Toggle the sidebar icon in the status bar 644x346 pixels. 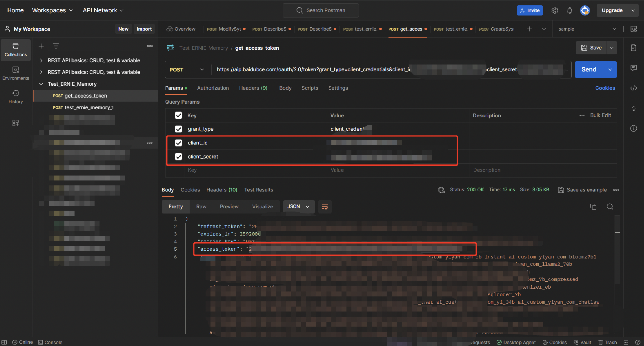[4, 342]
